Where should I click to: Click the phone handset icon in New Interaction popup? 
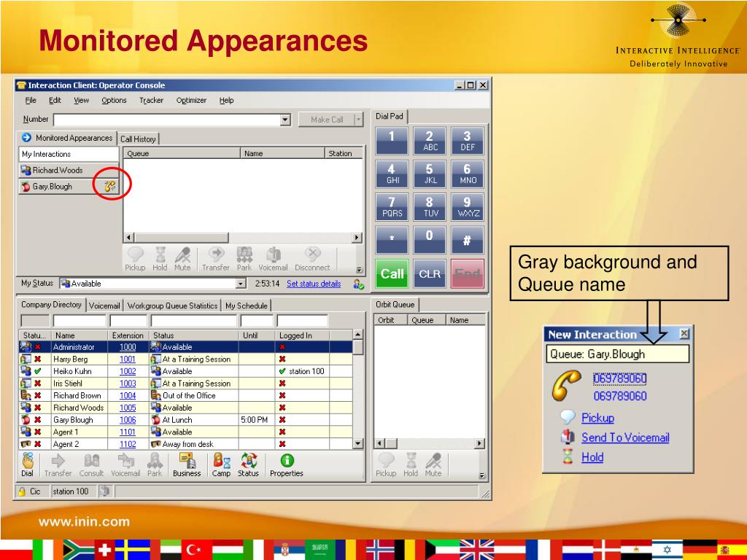tap(566, 385)
